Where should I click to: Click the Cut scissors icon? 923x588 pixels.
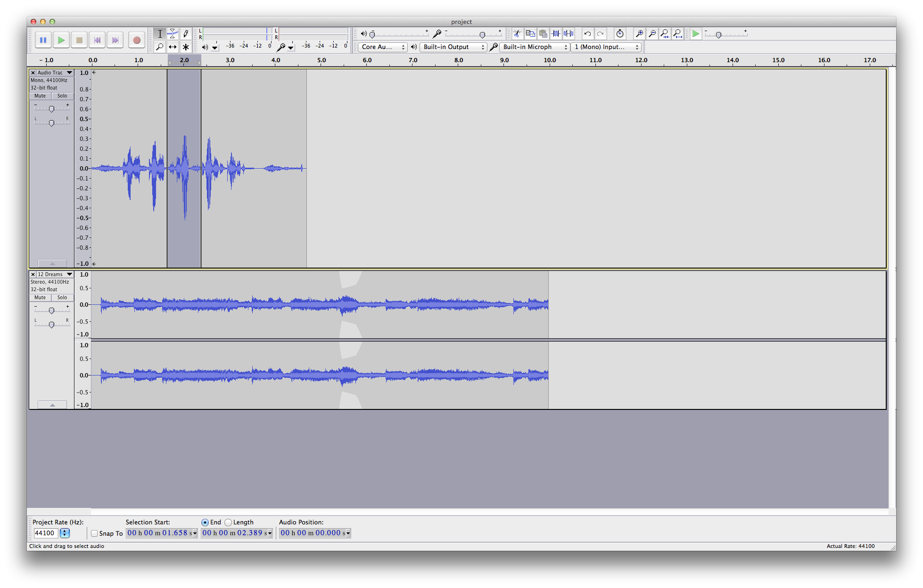[517, 33]
